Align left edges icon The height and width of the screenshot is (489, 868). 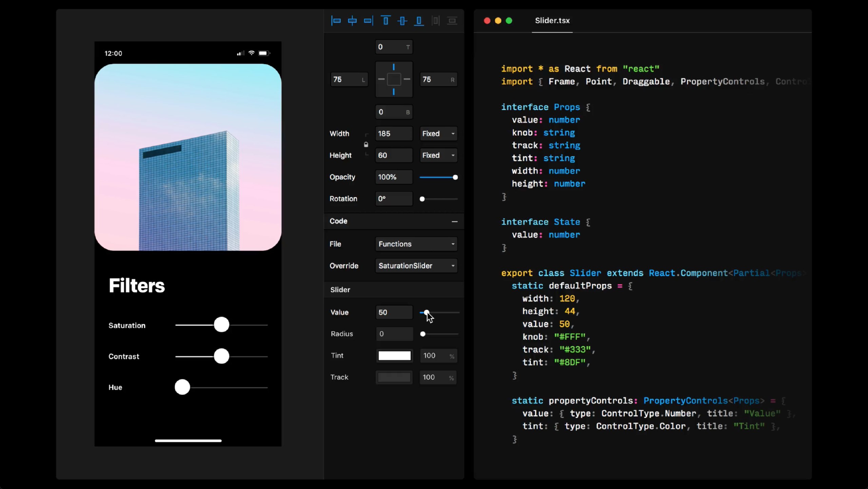tap(336, 21)
